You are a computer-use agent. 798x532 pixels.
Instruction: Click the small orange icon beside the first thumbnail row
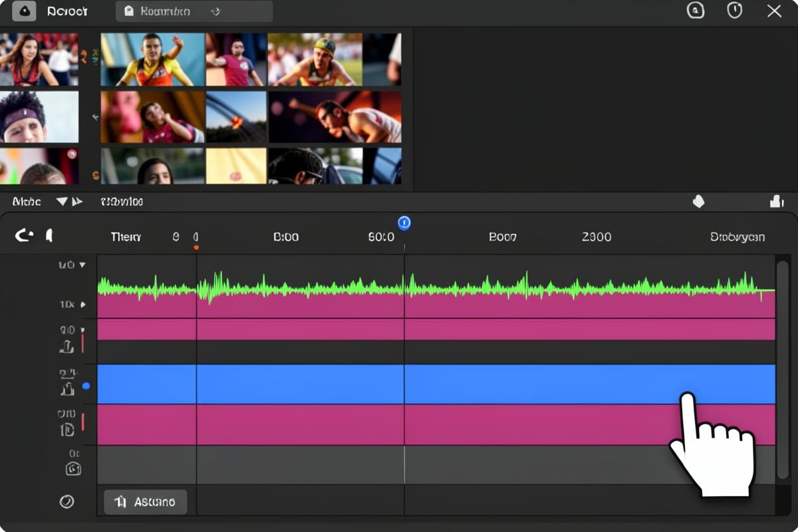point(84,58)
